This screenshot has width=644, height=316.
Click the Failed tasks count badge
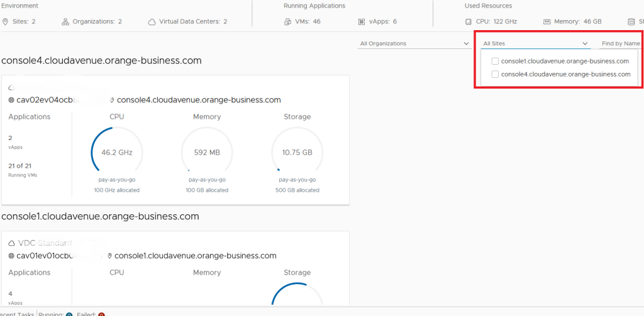101,315
